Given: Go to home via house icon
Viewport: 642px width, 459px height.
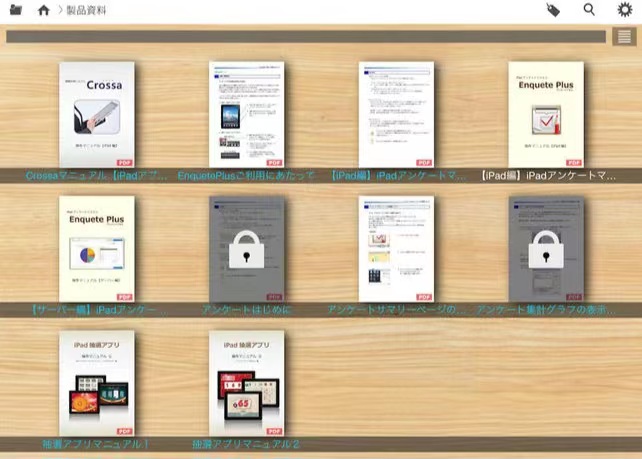Looking at the screenshot, I should (x=43, y=10).
